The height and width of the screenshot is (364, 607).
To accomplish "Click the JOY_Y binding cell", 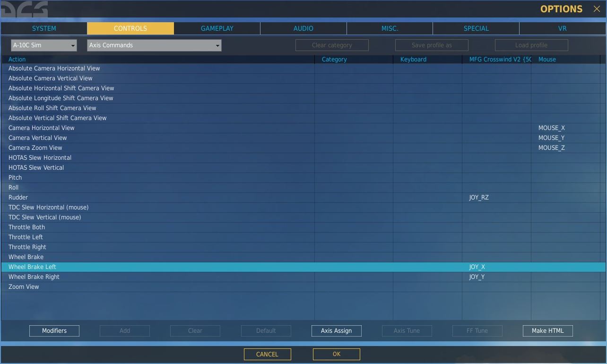I will pos(496,277).
